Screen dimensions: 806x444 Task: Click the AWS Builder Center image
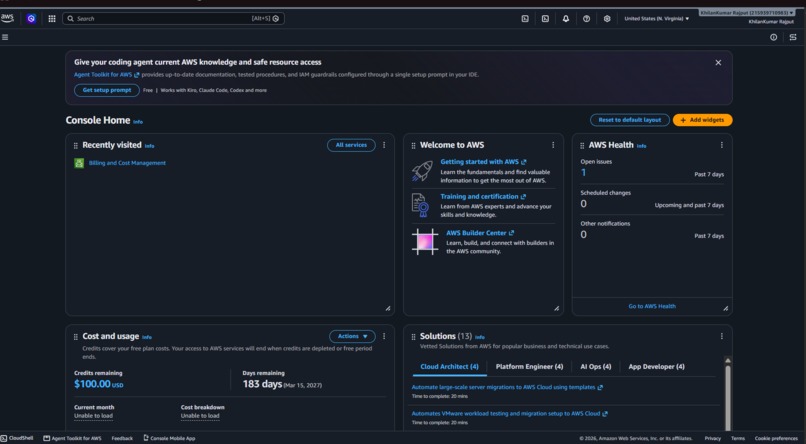point(425,242)
